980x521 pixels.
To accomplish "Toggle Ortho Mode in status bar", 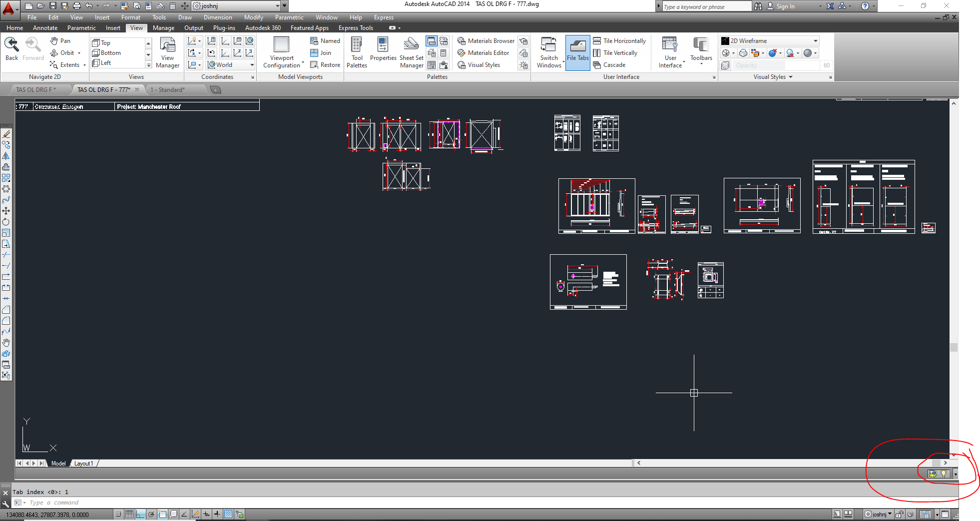I will coord(140,514).
